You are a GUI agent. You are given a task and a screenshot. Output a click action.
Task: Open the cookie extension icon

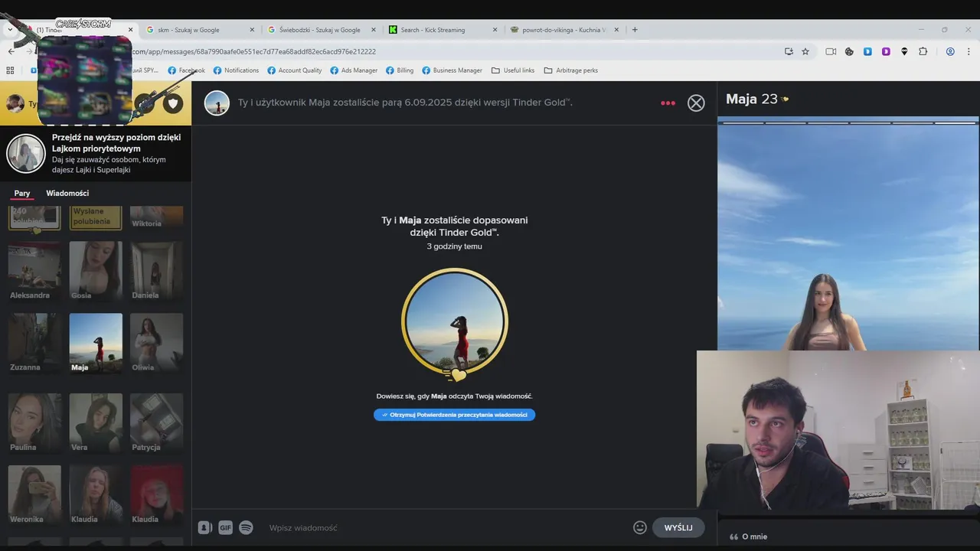[849, 51]
